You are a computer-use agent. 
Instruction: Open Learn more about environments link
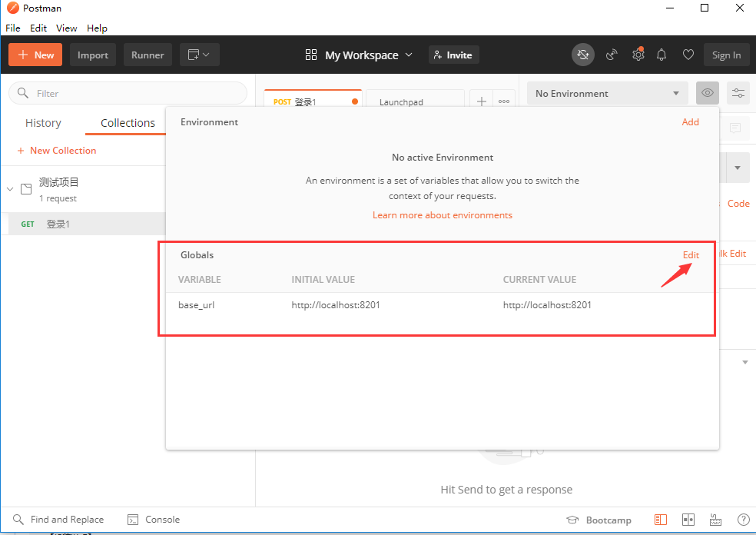[x=442, y=215]
